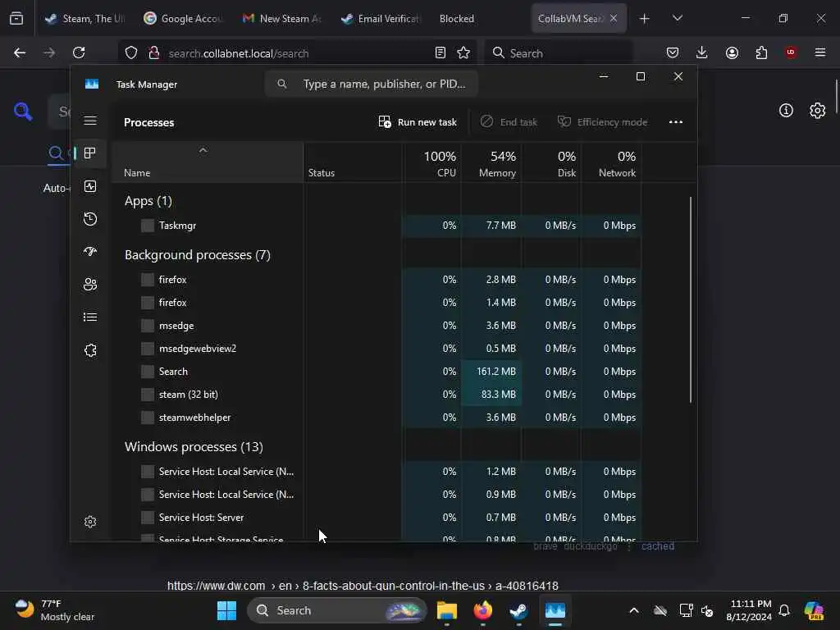Click uBlock Origin extension icon
This screenshot has width=840, height=630.
(791, 52)
